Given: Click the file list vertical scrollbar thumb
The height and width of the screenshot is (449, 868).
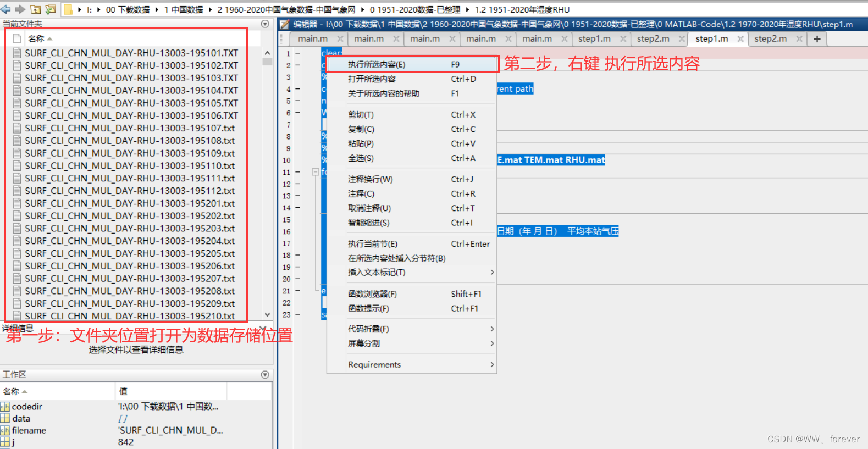Looking at the screenshot, I should pos(267,62).
